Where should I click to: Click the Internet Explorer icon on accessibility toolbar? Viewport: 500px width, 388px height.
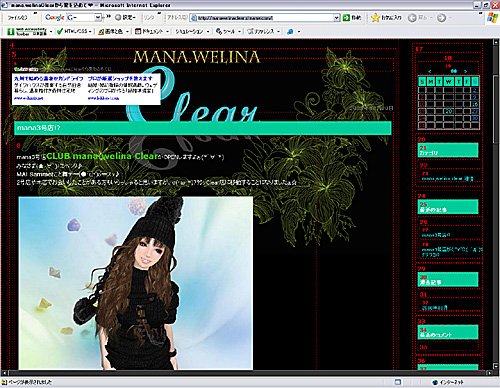[x=290, y=31]
